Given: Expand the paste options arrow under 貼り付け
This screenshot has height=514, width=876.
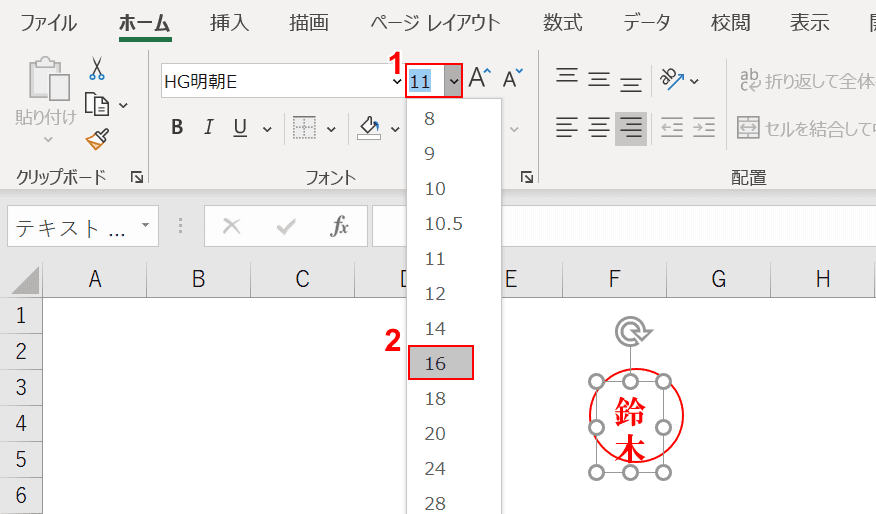Looking at the screenshot, I should [x=48, y=140].
